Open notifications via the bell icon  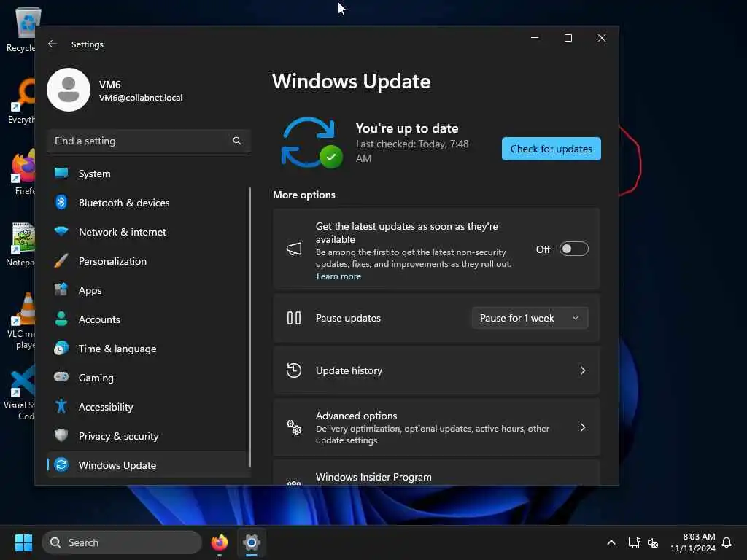click(727, 542)
